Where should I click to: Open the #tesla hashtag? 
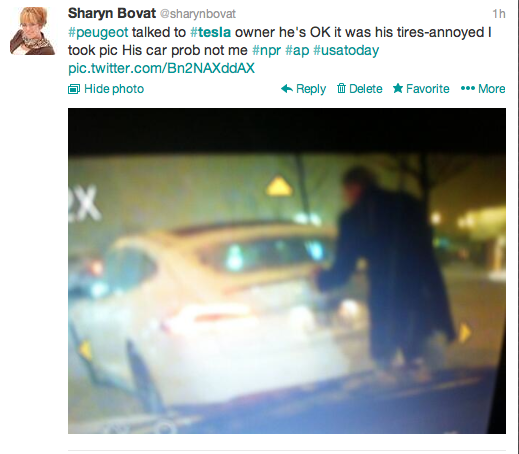coord(210,32)
